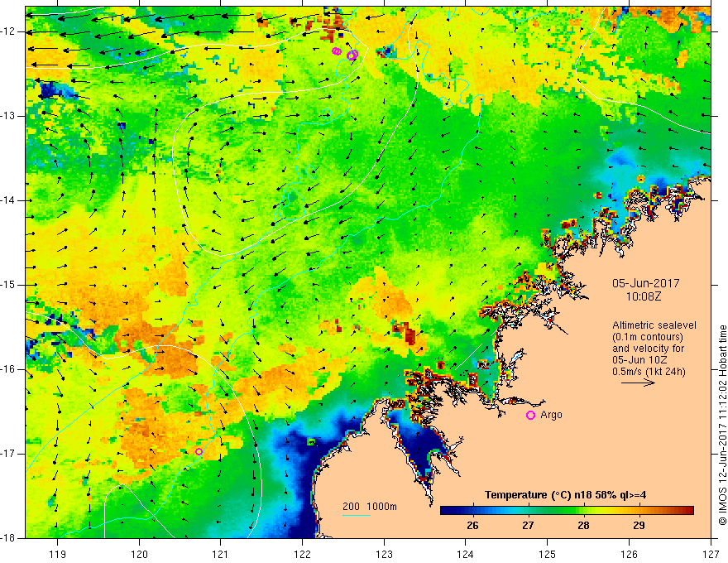Click the '27' color bar tick label
Image resolution: width=728 pixels, height=563 pixels.
528,526
